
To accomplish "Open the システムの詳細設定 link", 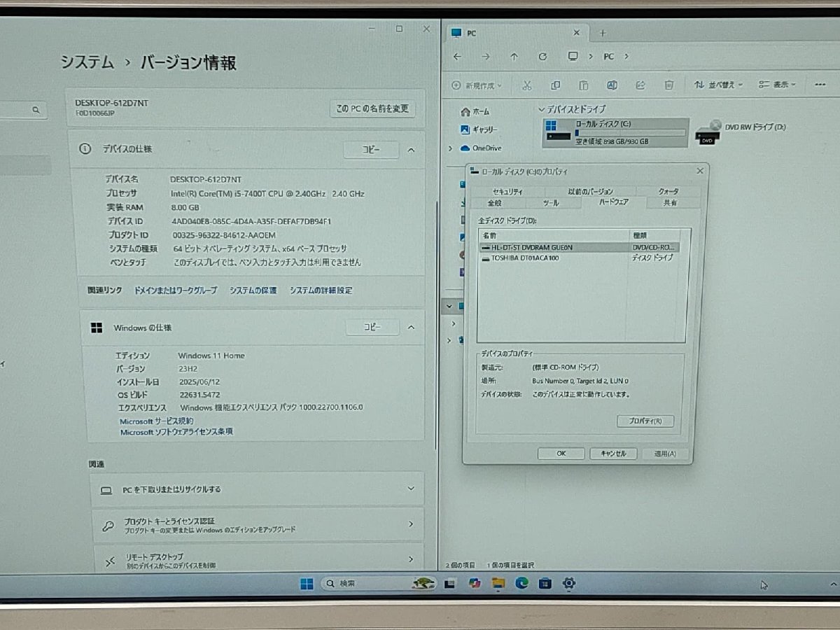I will tap(321, 290).
